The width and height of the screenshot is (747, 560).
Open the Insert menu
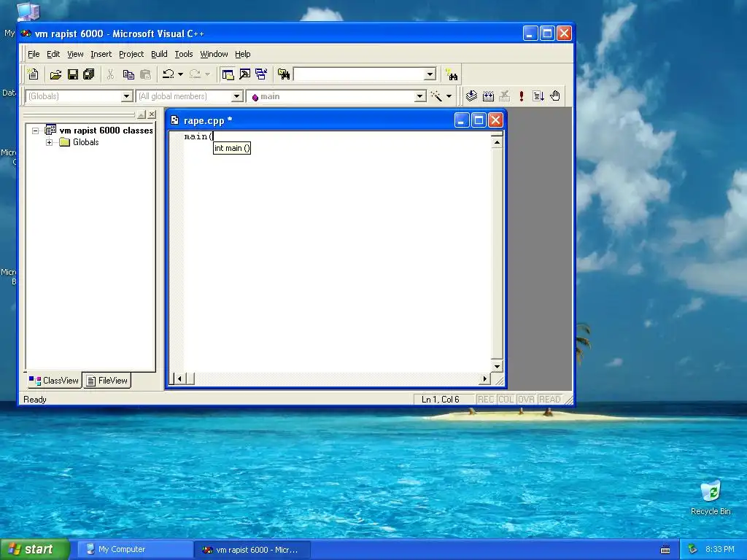[x=101, y=54]
